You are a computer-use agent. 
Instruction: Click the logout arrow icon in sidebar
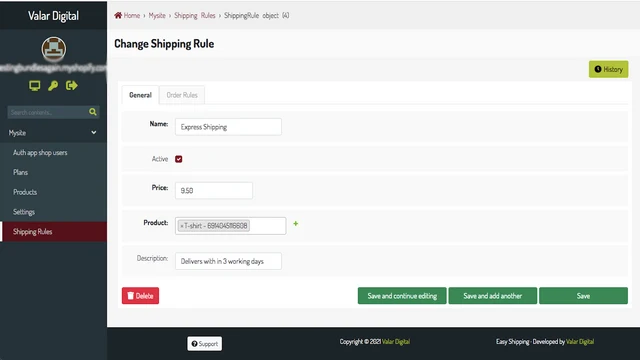(x=71, y=86)
